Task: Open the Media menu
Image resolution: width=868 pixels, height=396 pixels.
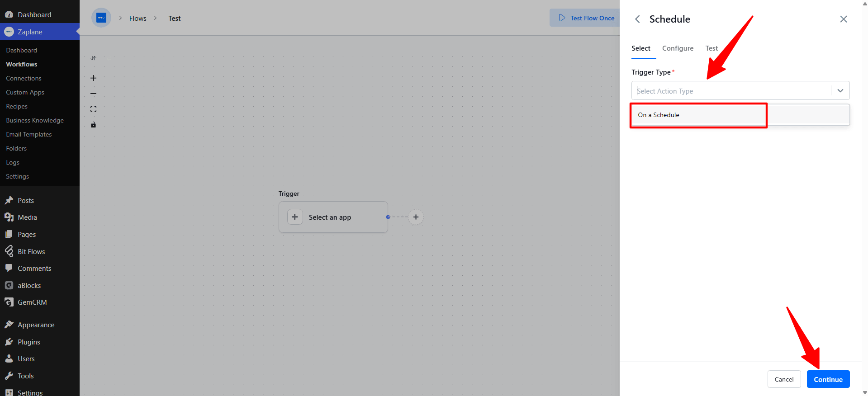Action: pyautogui.click(x=40, y=217)
